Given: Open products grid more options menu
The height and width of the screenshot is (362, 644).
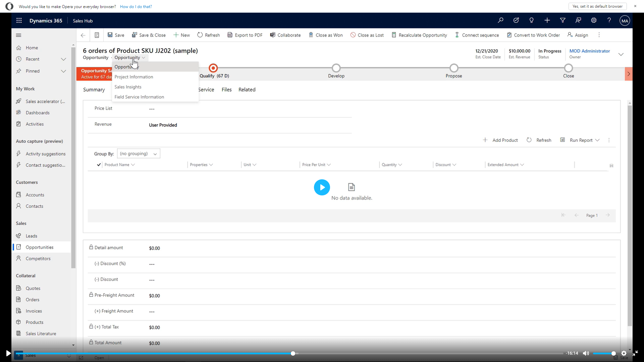Looking at the screenshot, I should coord(609,140).
